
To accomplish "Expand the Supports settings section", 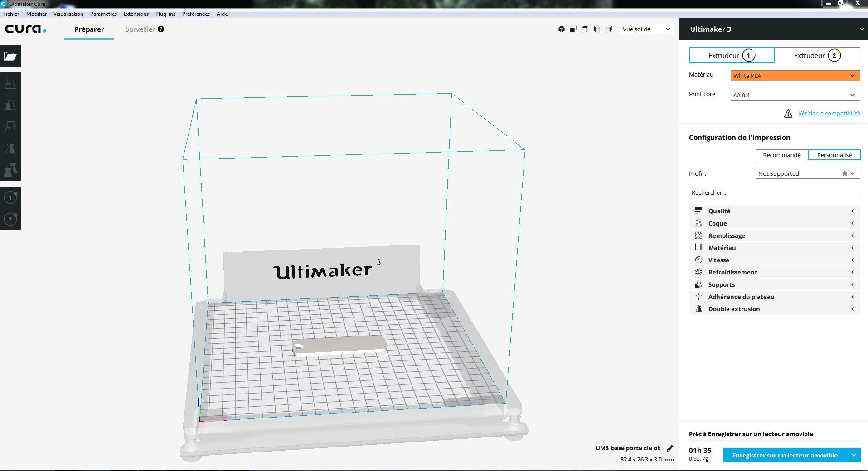I will coord(774,284).
